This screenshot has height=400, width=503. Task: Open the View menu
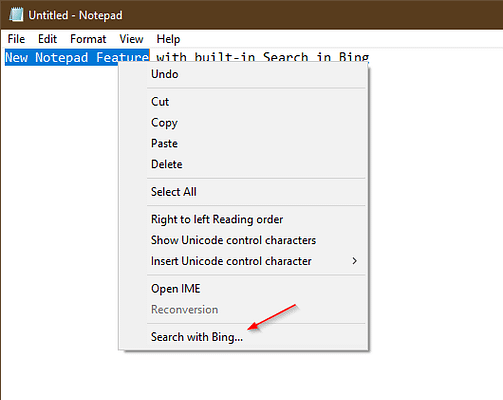click(x=131, y=39)
